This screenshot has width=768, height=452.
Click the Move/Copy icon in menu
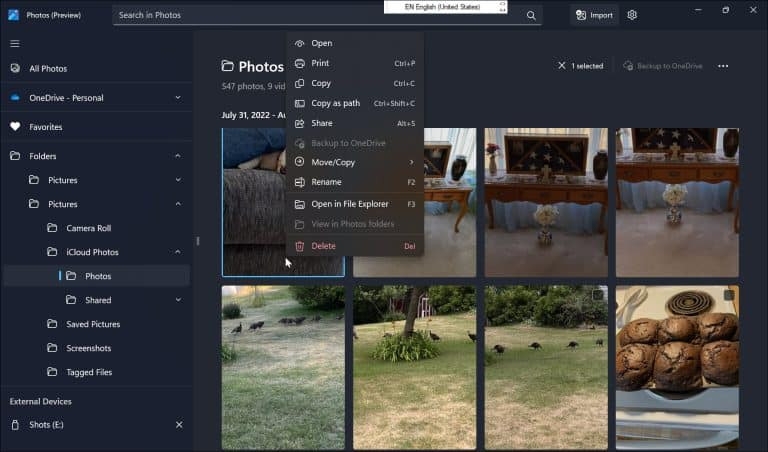[300, 162]
